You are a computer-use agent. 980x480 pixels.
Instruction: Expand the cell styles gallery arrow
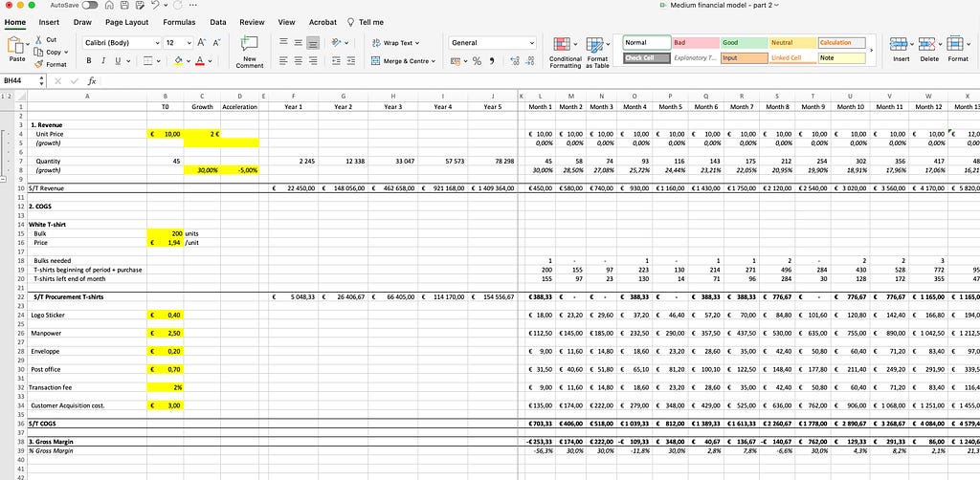tap(872, 50)
